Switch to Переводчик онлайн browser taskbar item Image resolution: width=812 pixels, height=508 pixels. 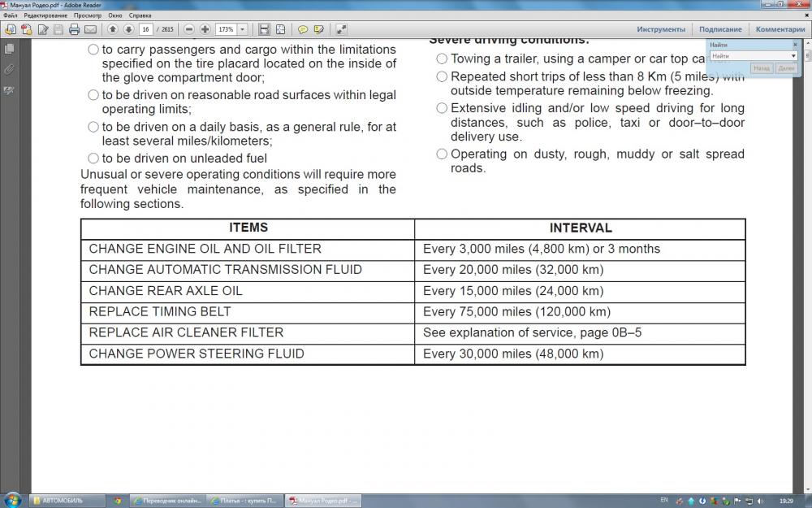[x=167, y=501]
